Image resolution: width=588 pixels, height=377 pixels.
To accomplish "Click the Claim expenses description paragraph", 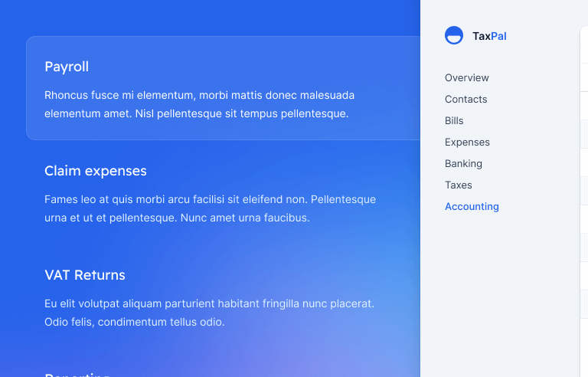I will point(210,208).
